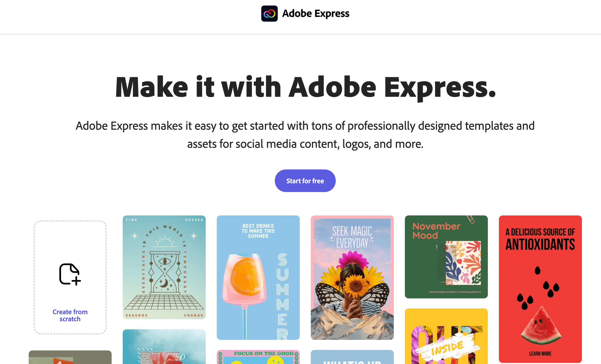Choose the Best Drinks Summer template
This screenshot has width=601, height=364.
258,278
